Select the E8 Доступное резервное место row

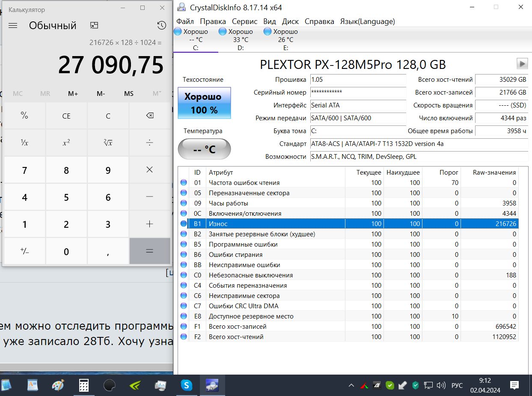click(348, 316)
